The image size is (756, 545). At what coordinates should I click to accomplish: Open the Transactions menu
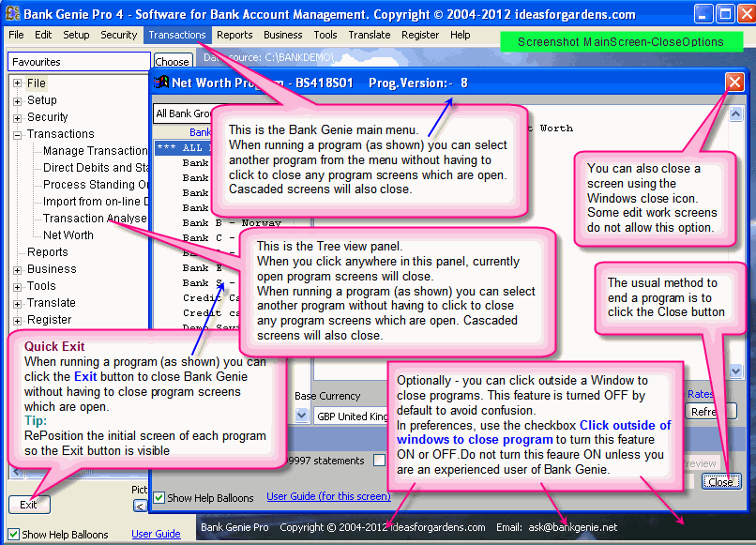point(177,35)
